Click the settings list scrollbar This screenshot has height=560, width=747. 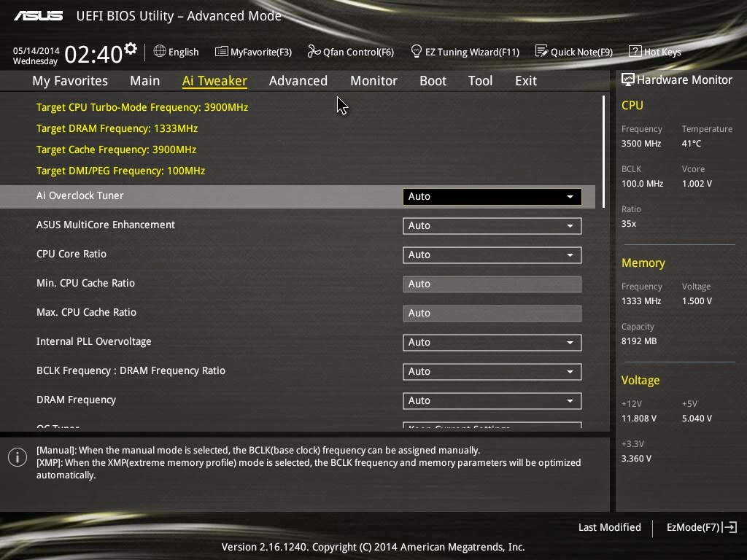pyautogui.click(x=603, y=152)
